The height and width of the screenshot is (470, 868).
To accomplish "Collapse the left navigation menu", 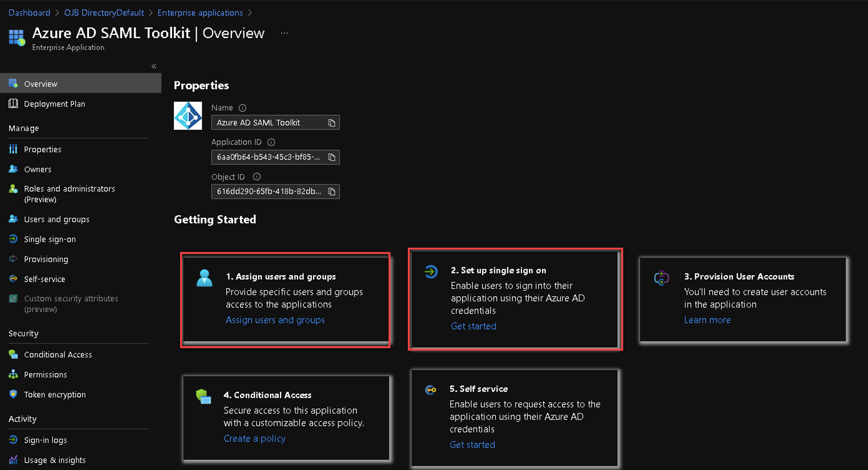I will pyautogui.click(x=154, y=66).
